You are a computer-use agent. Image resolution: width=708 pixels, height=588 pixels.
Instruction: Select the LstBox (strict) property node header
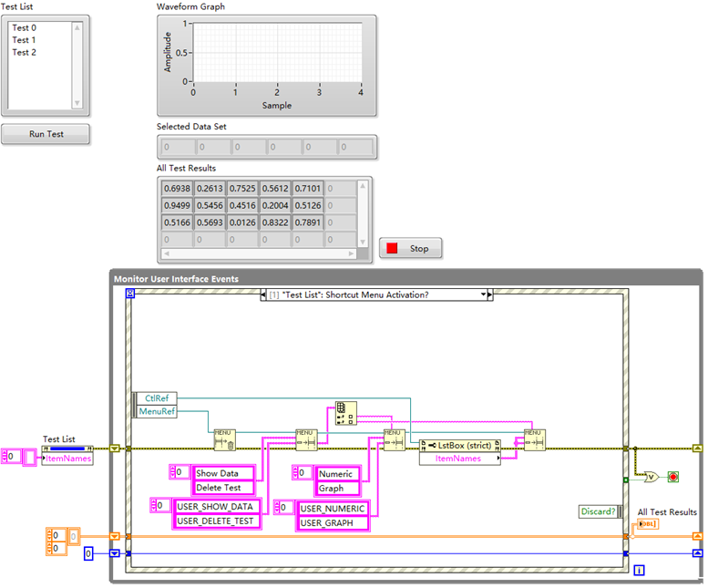[459, 446]
